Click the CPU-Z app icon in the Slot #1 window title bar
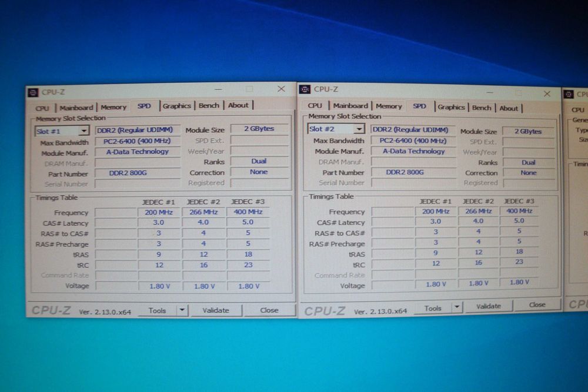Viewport: 588px width, 392px height. pos(33,92)
